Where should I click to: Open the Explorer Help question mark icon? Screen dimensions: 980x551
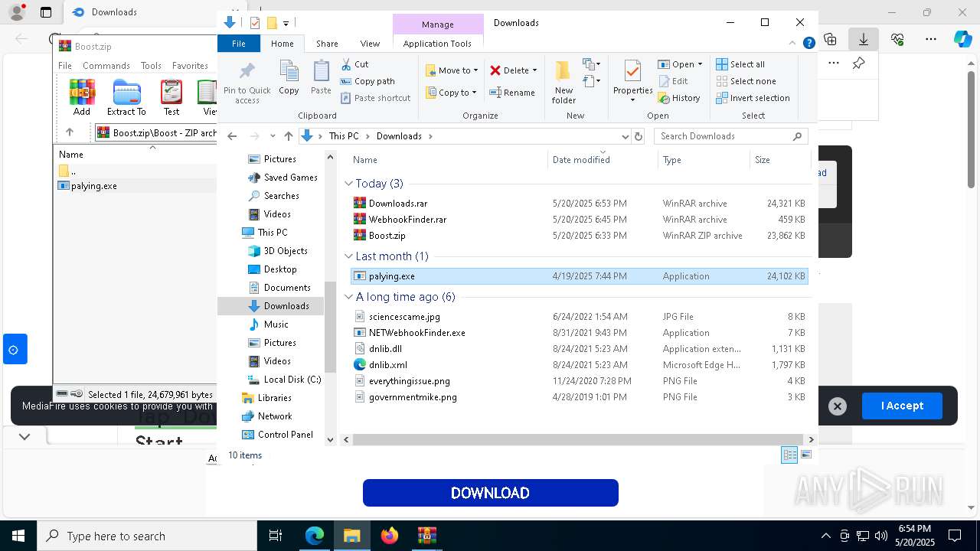pyautogui.click(x=808, y=44)
